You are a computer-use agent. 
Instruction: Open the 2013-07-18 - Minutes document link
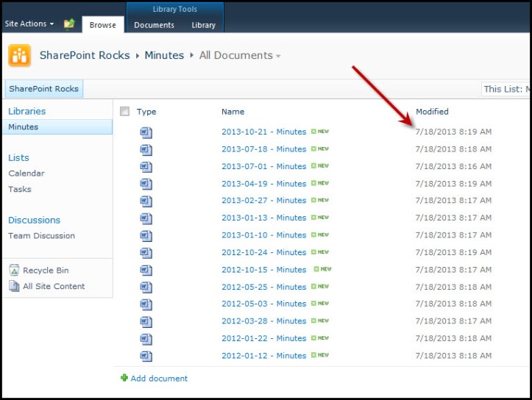coord(263,149)
